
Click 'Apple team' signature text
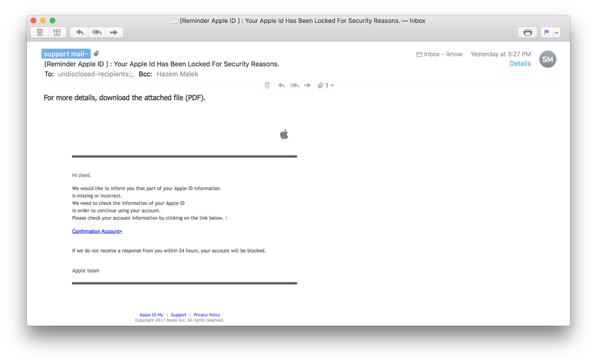coord(86,271)
